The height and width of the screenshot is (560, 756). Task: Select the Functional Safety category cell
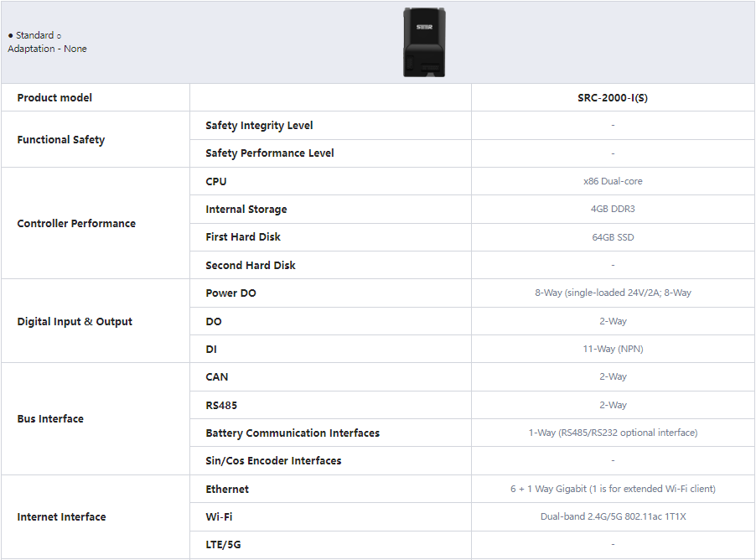pos(61,140)
